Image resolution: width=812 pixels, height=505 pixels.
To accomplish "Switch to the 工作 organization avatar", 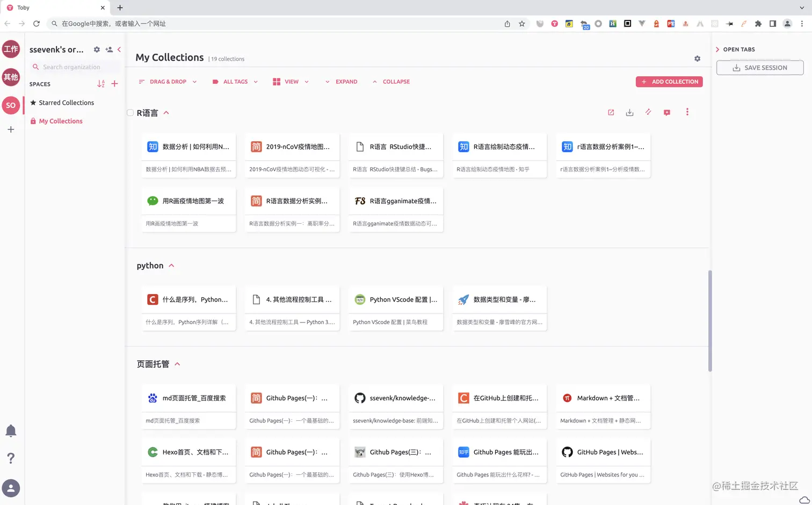I will click(11, 49).
